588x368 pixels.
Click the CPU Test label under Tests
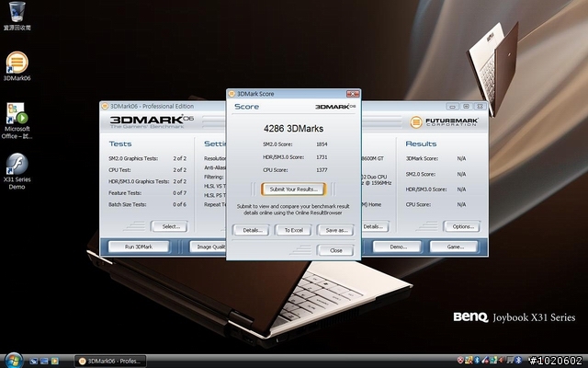click(119, 170)
